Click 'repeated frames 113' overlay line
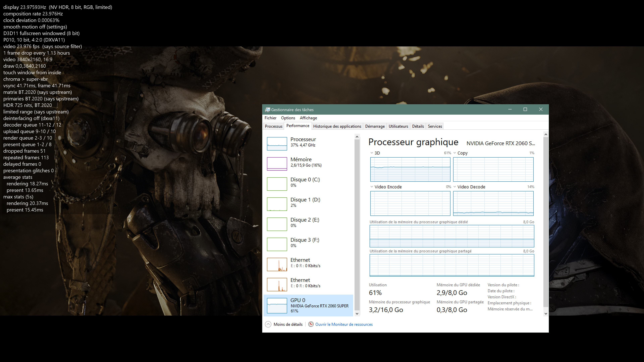644x362 pixels. coord(26,157)
